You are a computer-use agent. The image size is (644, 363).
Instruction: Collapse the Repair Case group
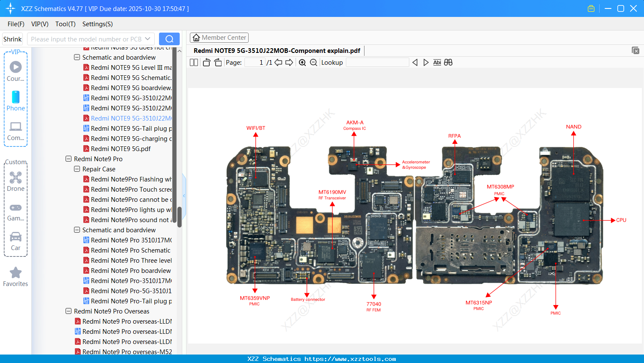tap(77, 169)
